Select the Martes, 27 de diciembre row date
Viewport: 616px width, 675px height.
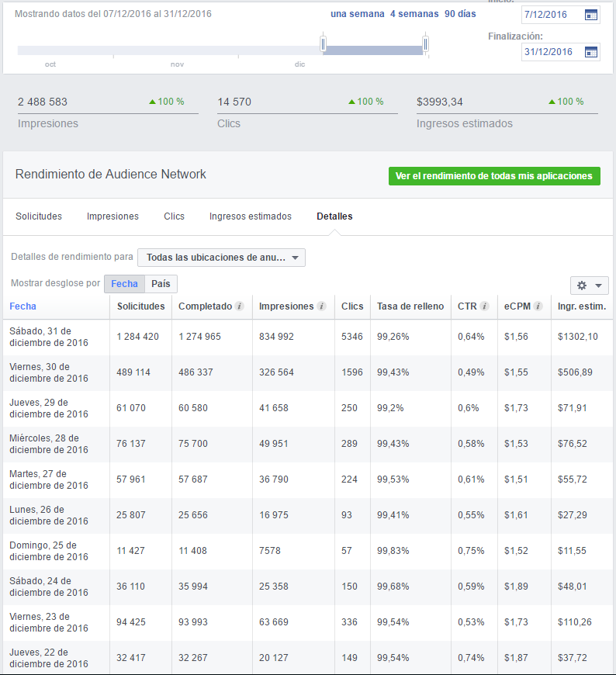point(49,480)
